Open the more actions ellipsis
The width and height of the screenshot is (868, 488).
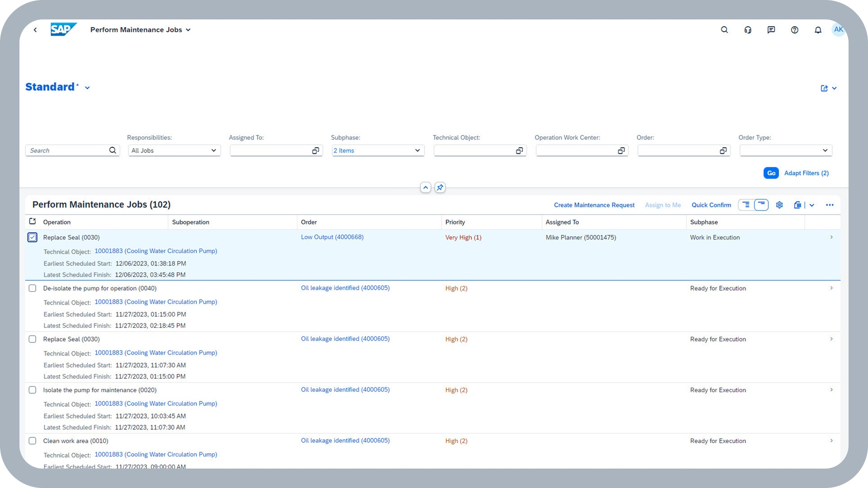(x=830, y=205)
